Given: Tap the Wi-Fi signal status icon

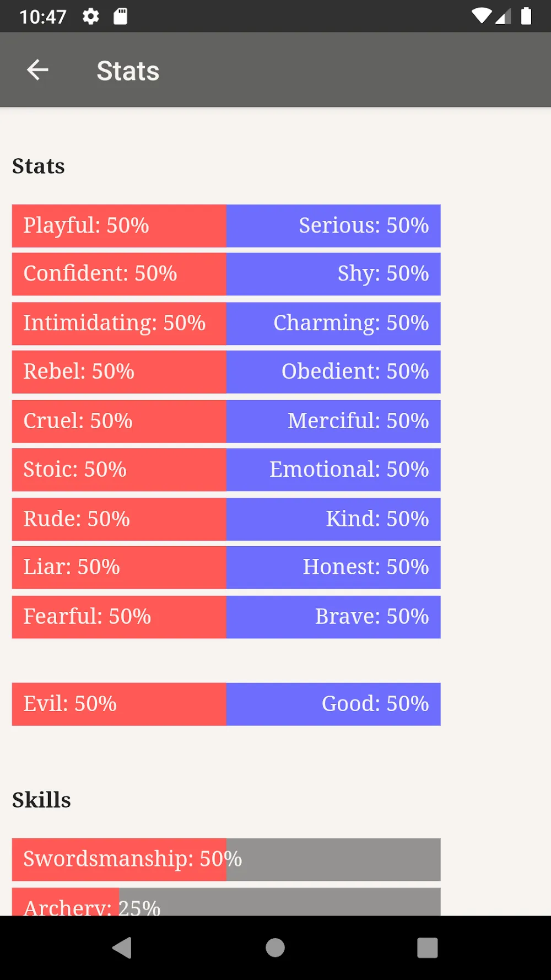Looking at the screenshot, I should point(481,16).
